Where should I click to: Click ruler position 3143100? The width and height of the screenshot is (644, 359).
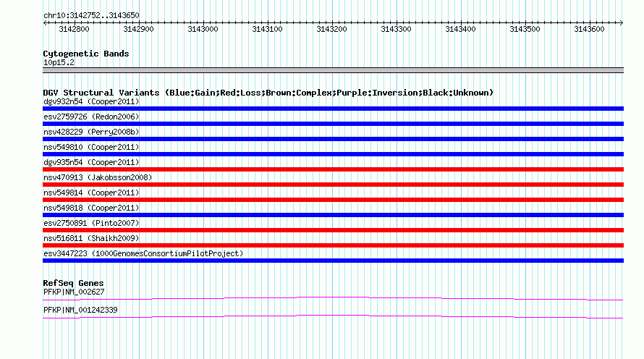(268, 29)
